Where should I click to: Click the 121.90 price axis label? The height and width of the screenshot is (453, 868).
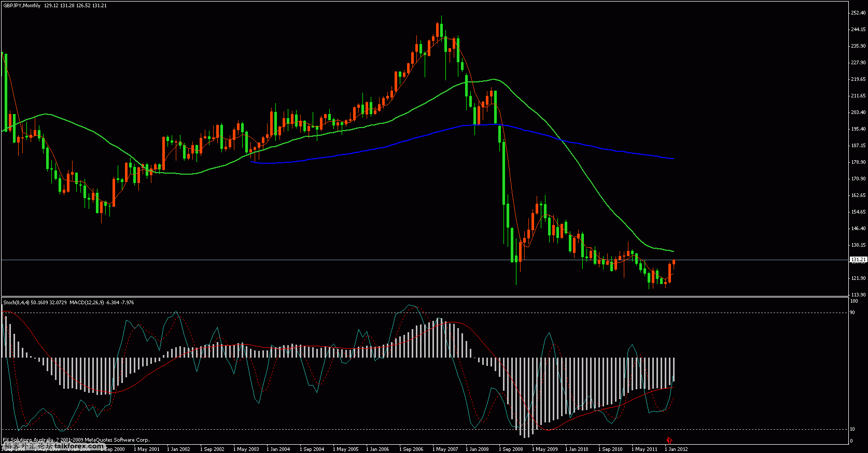pyautogui.click(x=858, y=278)
